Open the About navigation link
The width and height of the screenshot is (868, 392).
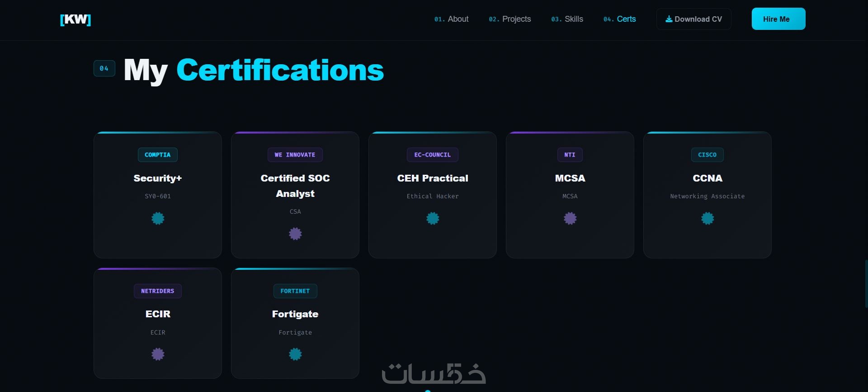(x=452, y=19)
